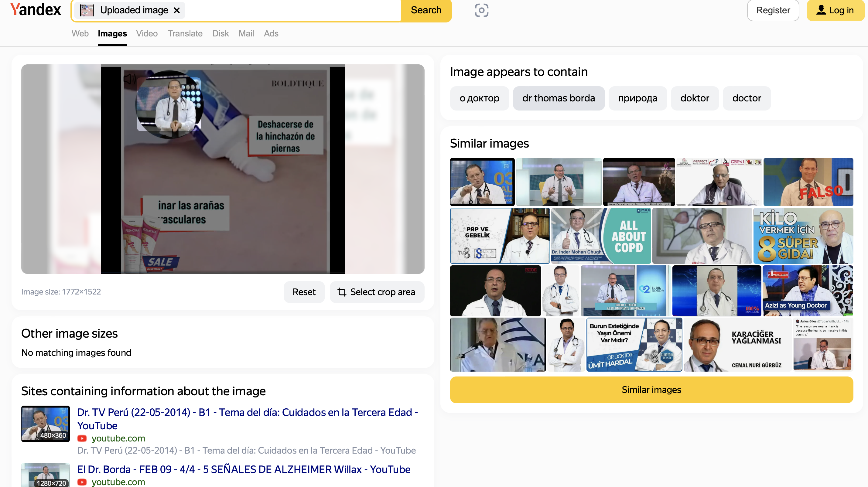The width and height of the screenshot is (868, 487).
Task: Click youtube.com under El Dr. Borda result
Action: tap(118, 482)
